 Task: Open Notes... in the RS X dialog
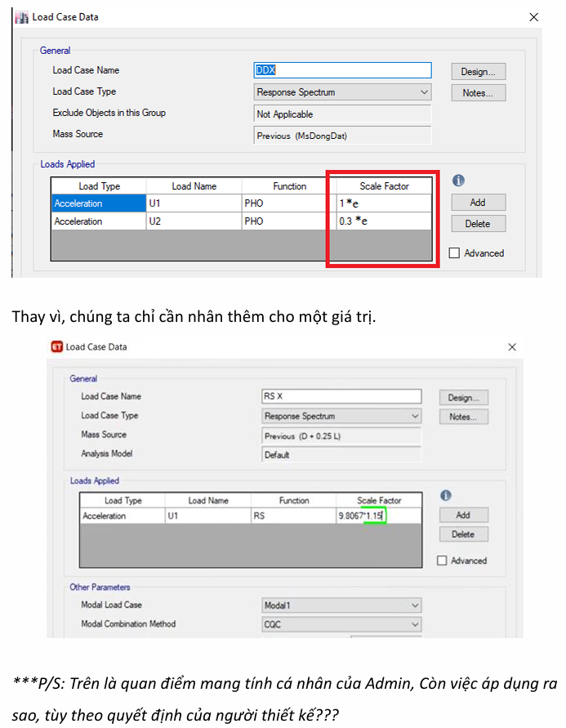463,417
